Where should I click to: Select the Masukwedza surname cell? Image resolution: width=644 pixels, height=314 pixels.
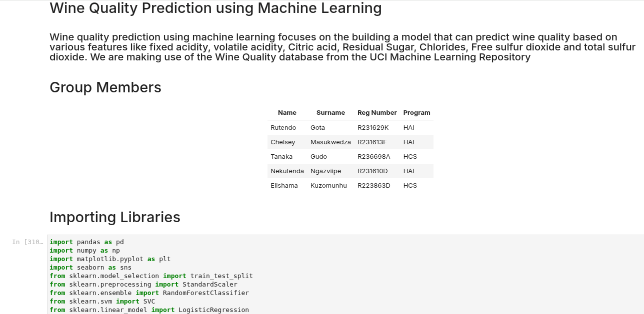tap(330, 142)
